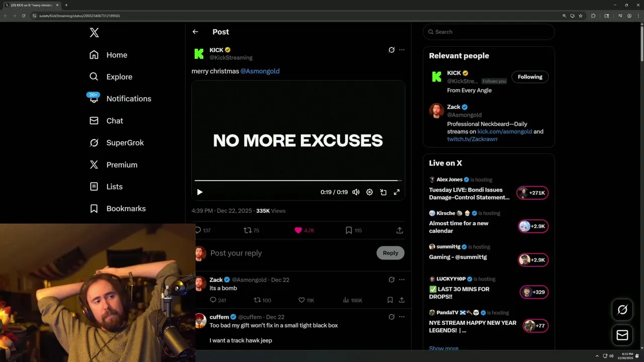Open SuperGrok from the sidebar
The width and height of the screenshot is (644, 362).
tap(117, 143)
